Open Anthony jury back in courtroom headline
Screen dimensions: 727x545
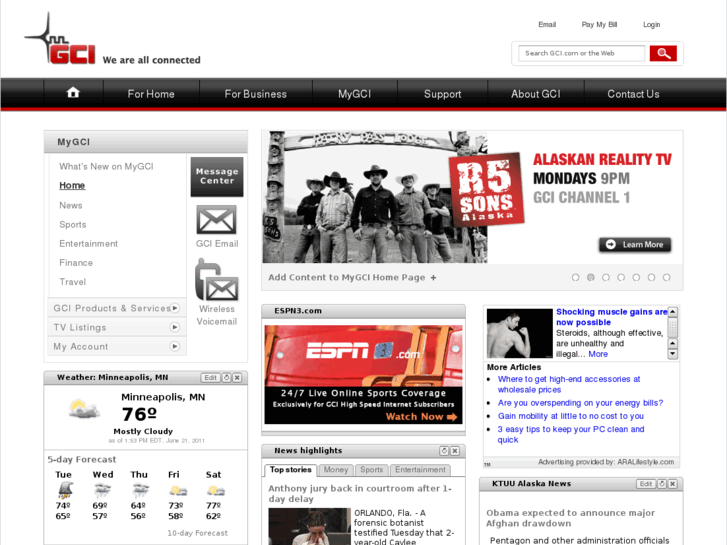360,494
